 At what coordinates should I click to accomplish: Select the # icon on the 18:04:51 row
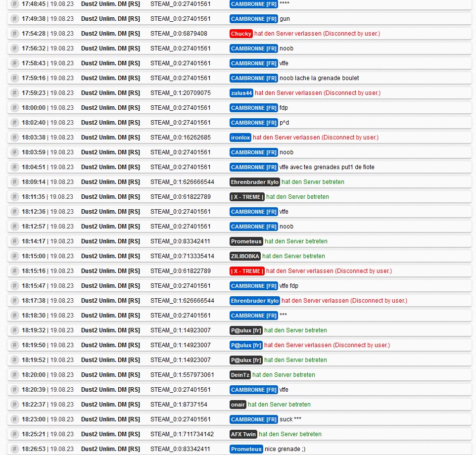click(14, 168)
